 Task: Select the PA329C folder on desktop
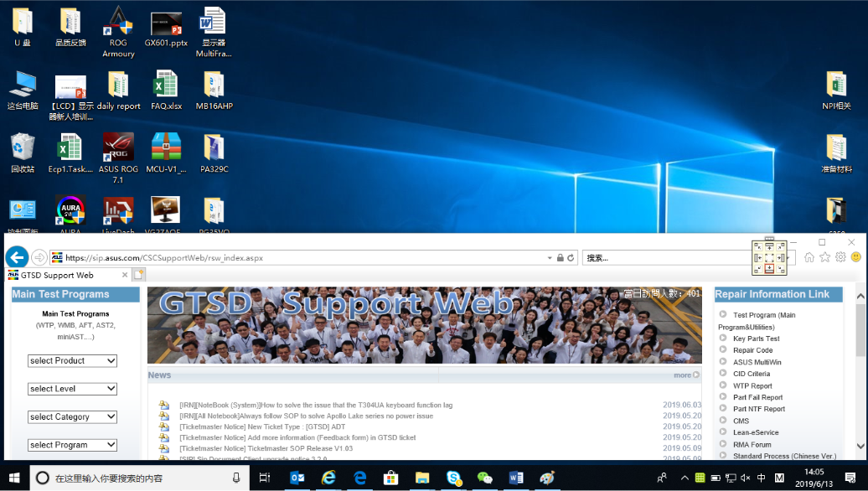click(214, 153)
